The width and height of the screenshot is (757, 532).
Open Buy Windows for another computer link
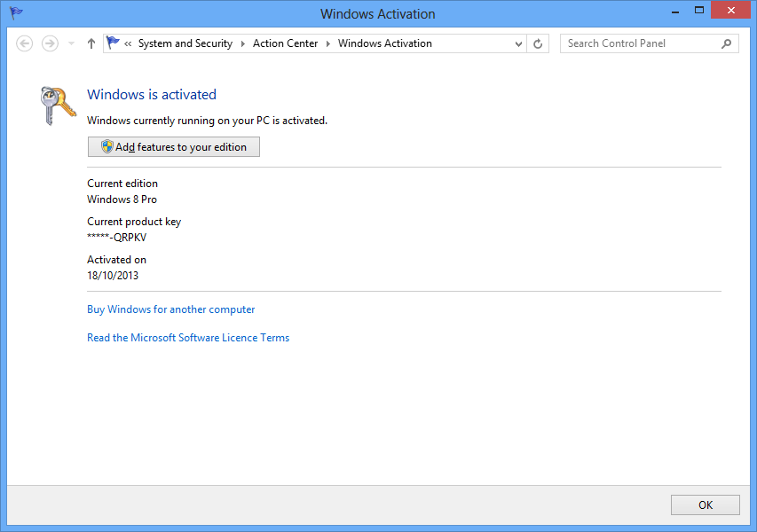tap(171, 309)
